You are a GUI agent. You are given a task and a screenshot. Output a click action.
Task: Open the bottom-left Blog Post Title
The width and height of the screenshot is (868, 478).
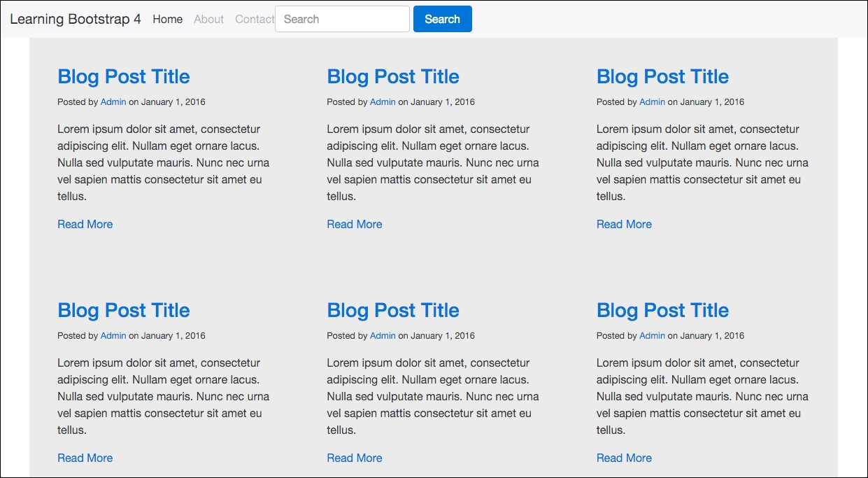123,310
